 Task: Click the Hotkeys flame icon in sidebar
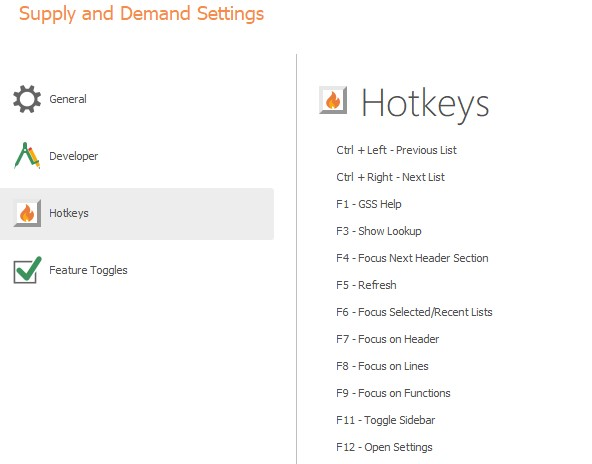pos(27,213)
